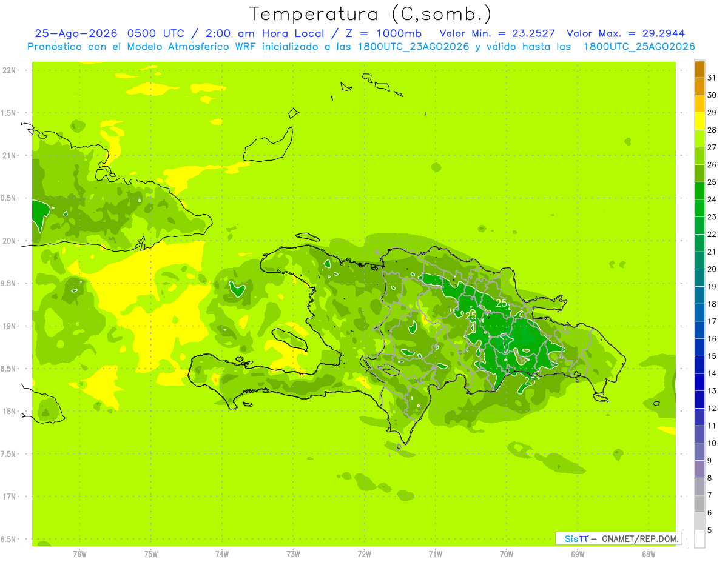Click the legend value "15"
The width and height of the screenshot is (728, 562).
click(x=712, y=356)
